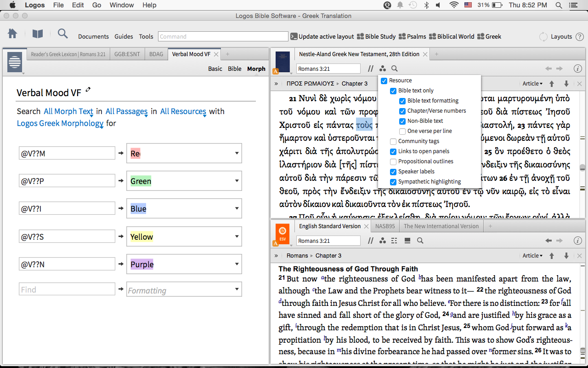This screenshot has width=588, height=368.
Task: Click the All Passages link
Action: coord(126,111)
